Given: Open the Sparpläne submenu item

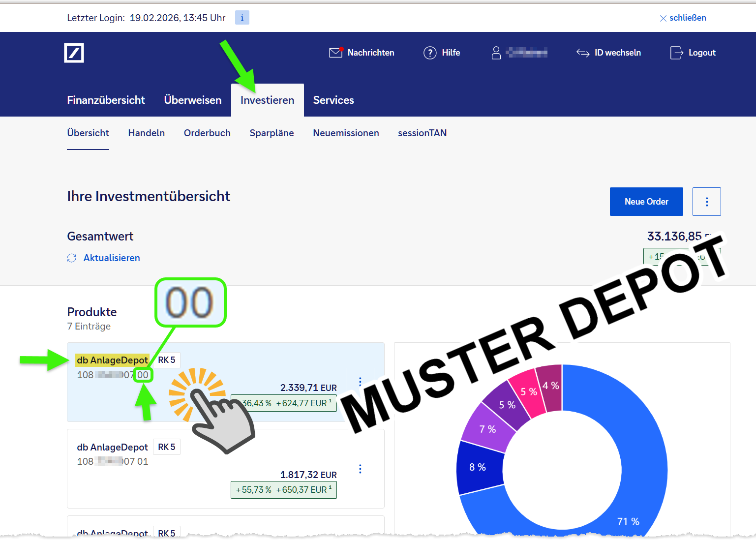Looking at the screenshot, I should 272,133.
